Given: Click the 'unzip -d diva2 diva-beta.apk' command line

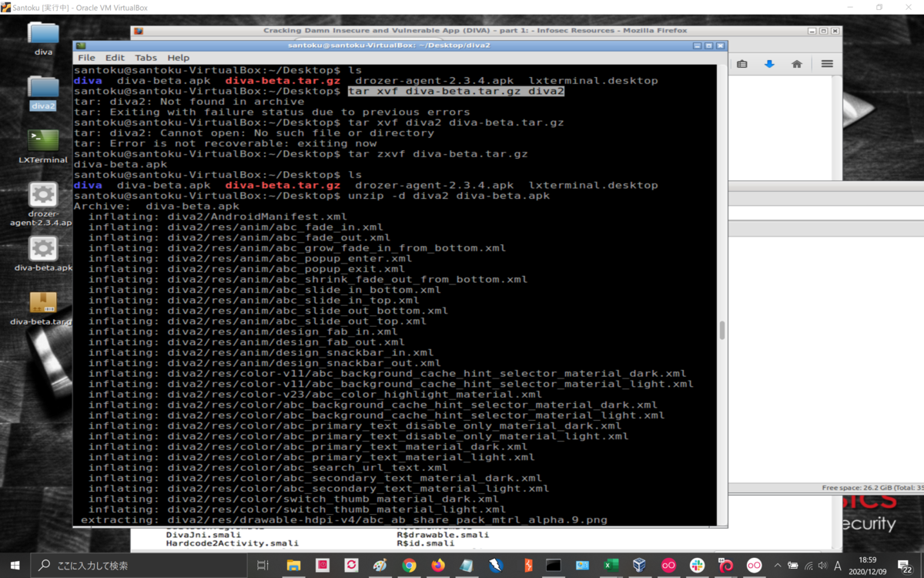Looking at the screenshot, I should click(449, 196).
